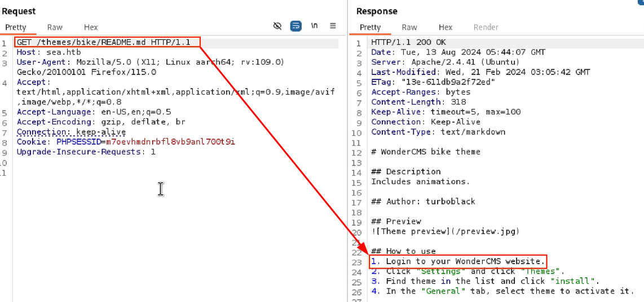Open the Request hamburger options menu
The width and height of the screenshot is (644, 302).
point(333,26)
